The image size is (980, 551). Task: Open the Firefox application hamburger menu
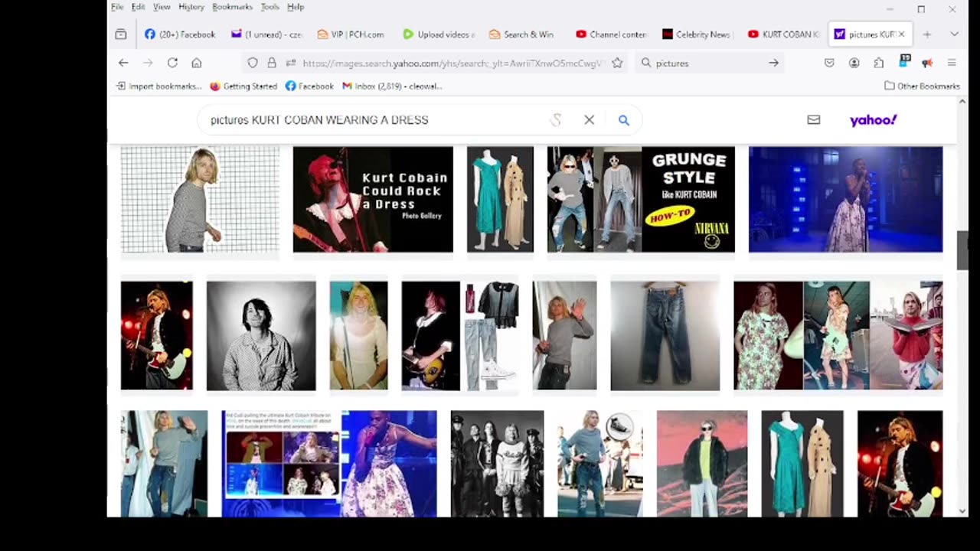point(952,63)
